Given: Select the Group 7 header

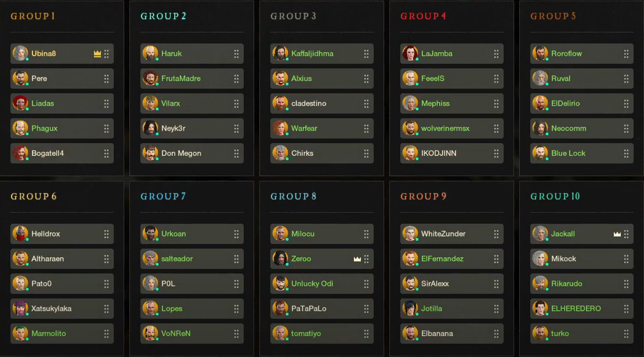Looking at the screenshot, I should [x=163, y=196].
